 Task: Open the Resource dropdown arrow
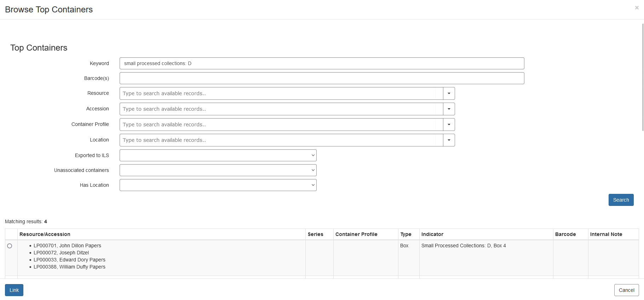449,93
